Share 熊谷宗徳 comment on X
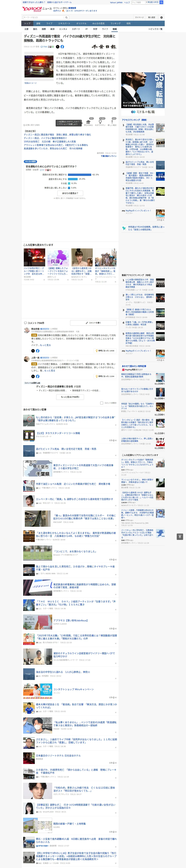This screenshot has width=186, height=868. pos(33,351)
